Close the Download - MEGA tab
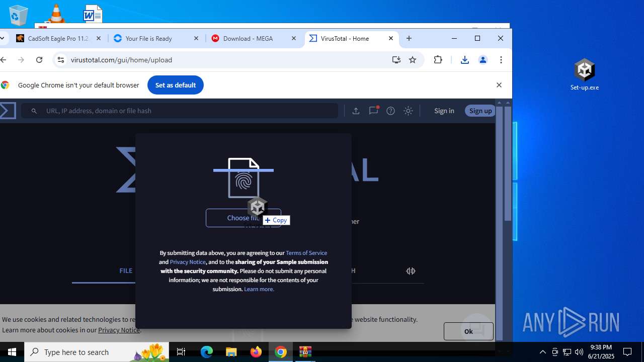 294,38
